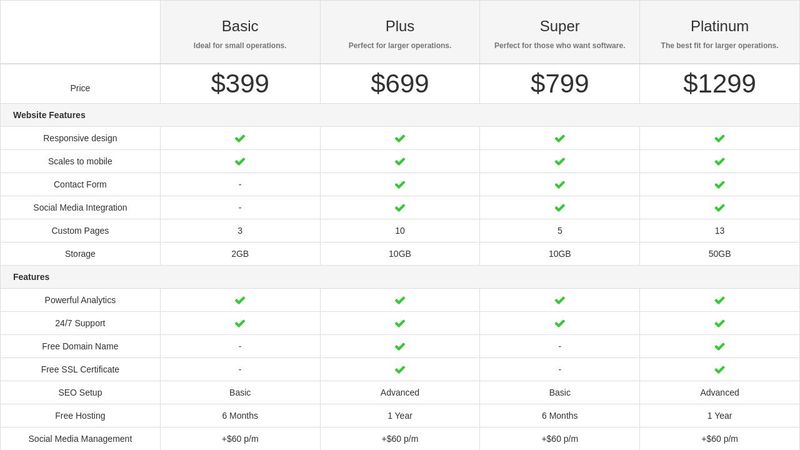
Task: Click Basic plan Responsive design checkmark
Action: 240,138
